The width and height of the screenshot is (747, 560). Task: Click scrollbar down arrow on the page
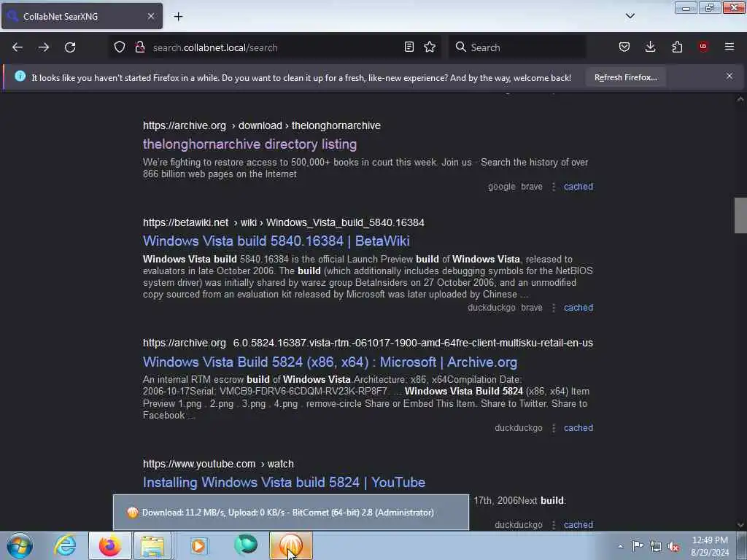(x=740, y=525)
